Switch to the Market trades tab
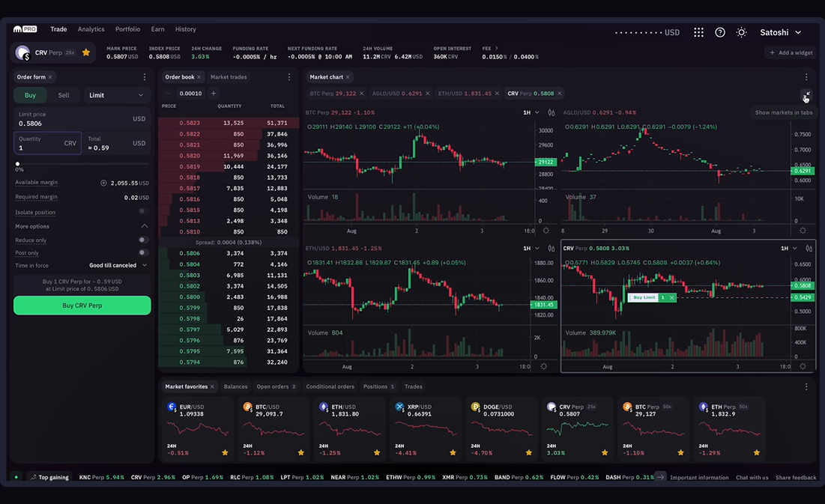825x504 pixels. pyautogui.click(x=229, y=77)
